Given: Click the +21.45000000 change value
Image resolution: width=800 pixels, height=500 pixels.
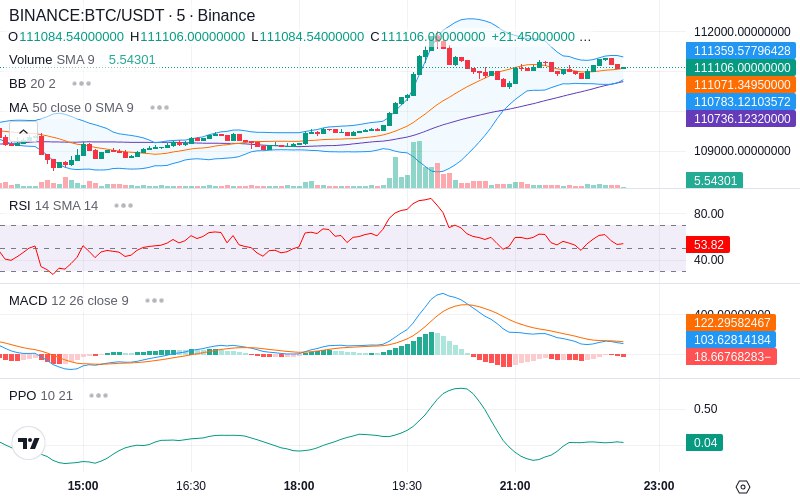Looking at the screenshot, I should click(x=533, y=37).
